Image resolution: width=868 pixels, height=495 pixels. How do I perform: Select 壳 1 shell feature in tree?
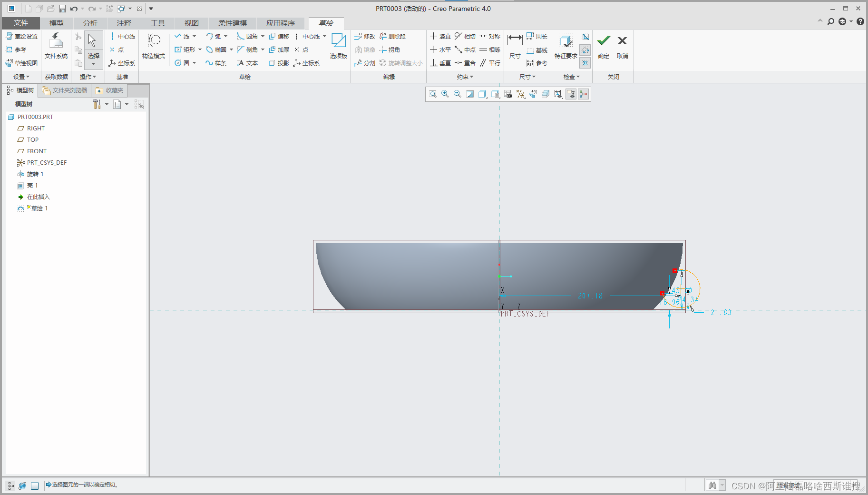coord(28,186)
